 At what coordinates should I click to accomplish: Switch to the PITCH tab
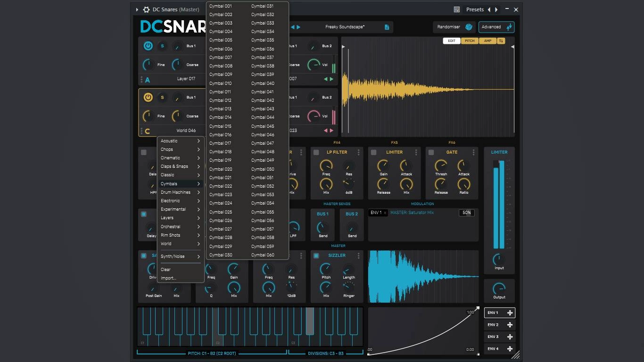click(x=470, y=41)
